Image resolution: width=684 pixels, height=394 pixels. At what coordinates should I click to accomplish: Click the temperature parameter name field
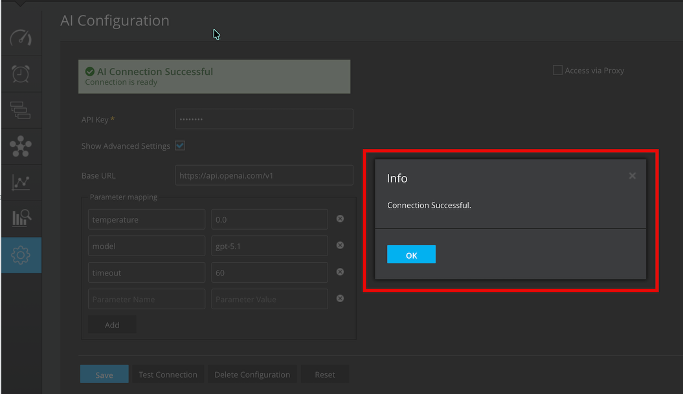point(147,219)
